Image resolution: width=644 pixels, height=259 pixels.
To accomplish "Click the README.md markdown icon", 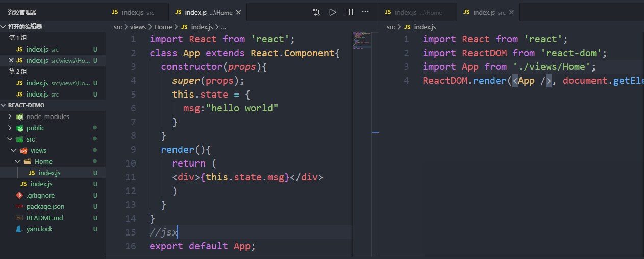I will [19, 218].
